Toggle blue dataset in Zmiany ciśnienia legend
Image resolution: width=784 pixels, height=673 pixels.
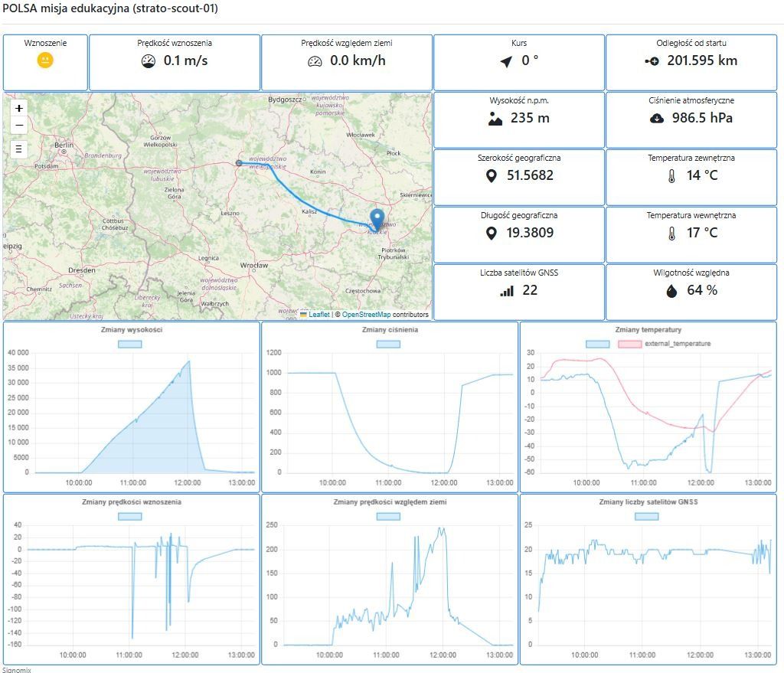pyautogui.click(x=389, y=345)
